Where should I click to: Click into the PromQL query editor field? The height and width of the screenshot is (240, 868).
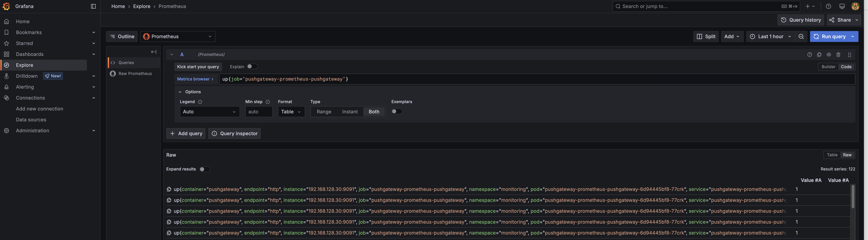tap(537, 79)
